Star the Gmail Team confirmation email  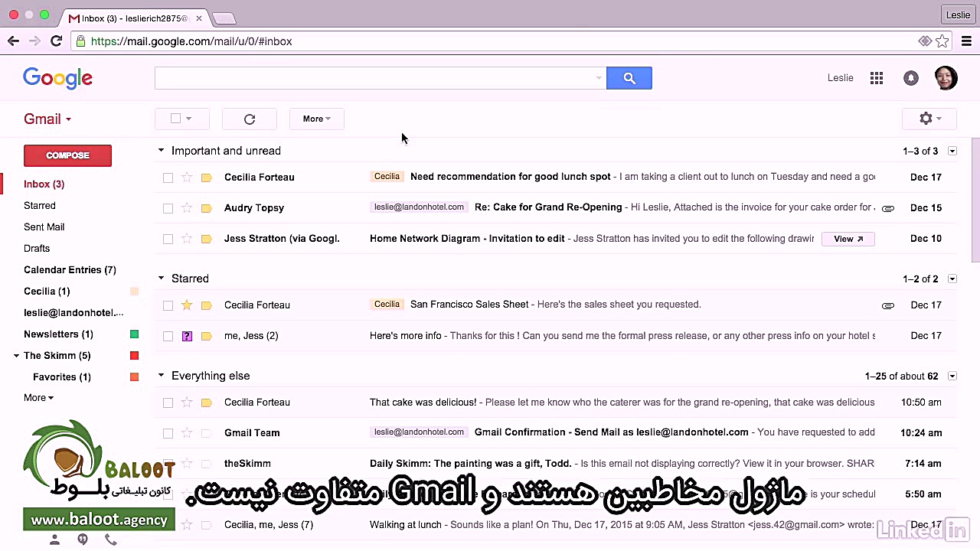click(187, 433)
